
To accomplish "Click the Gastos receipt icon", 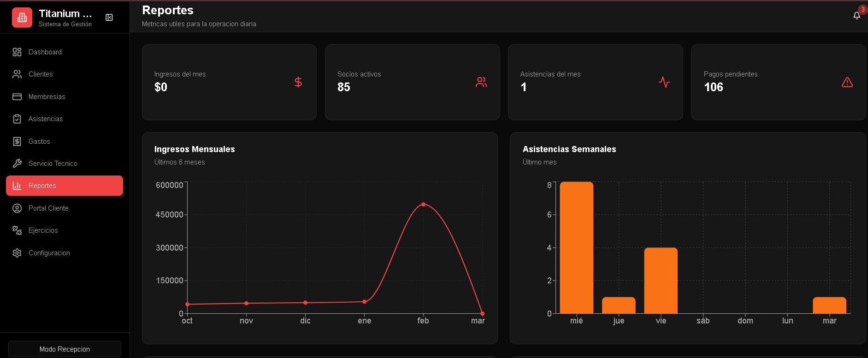I will [x=17, y=141].
